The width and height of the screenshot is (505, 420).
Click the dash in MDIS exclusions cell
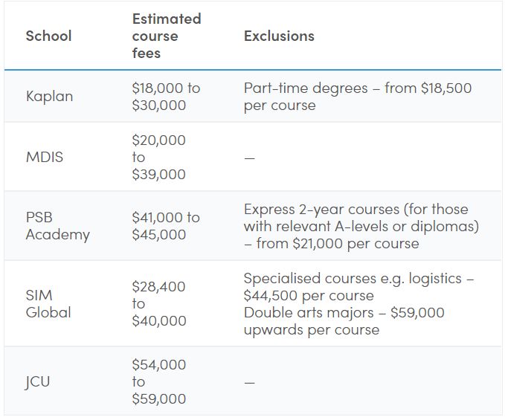tap(249, 158)
